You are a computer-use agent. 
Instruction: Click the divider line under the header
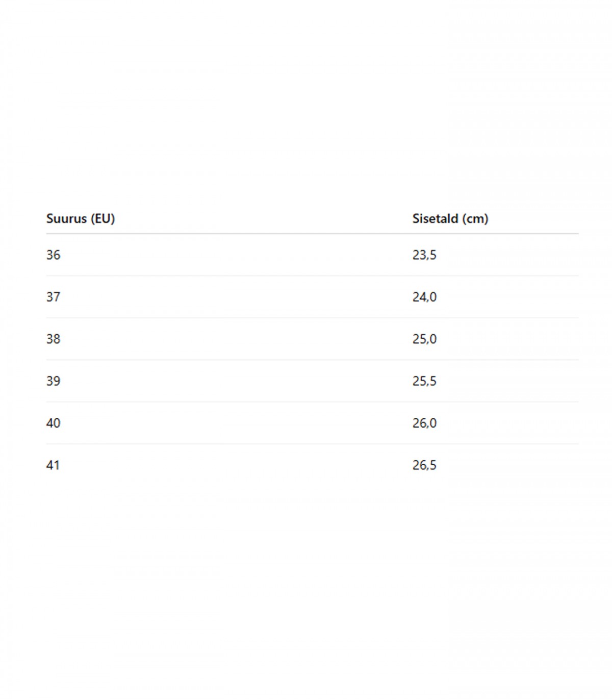point(312,234)
